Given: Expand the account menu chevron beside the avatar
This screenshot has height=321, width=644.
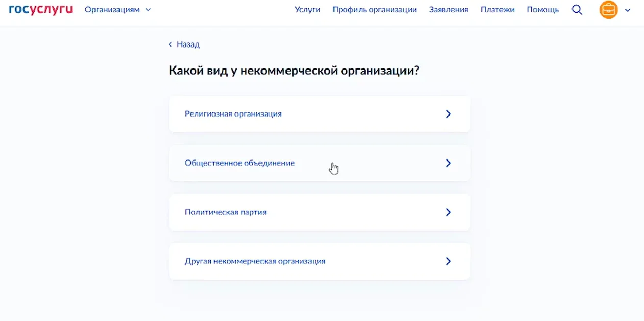Looking at the screenshot, I should click(x=628, y=10).
